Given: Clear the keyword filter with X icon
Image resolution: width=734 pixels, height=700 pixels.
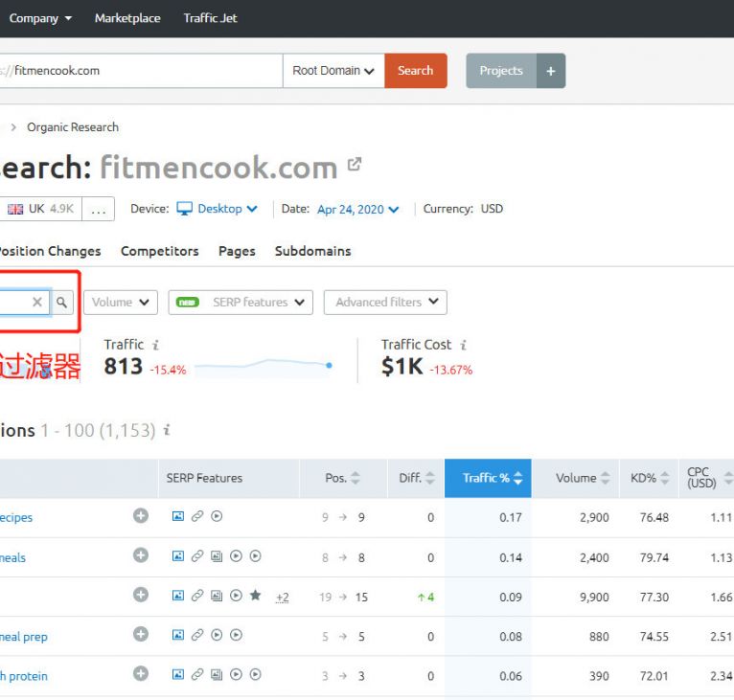Looking at the screenshot, I should pyautogui.click(x=37, y=303).
